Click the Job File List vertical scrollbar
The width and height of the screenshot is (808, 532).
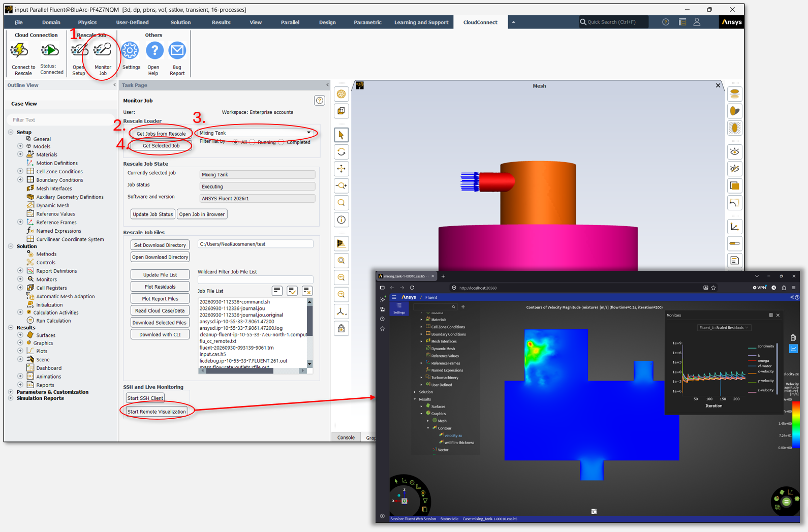[x=310, y=333]
